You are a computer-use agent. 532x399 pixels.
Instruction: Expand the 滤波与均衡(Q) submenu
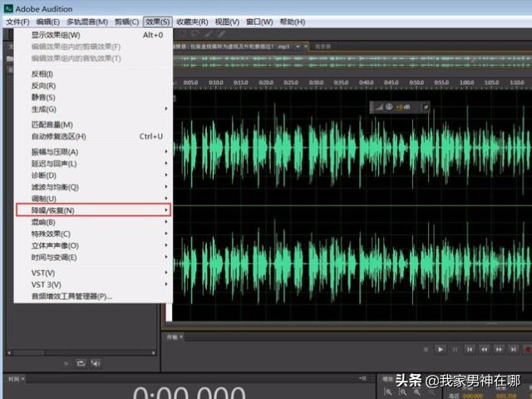93,187
